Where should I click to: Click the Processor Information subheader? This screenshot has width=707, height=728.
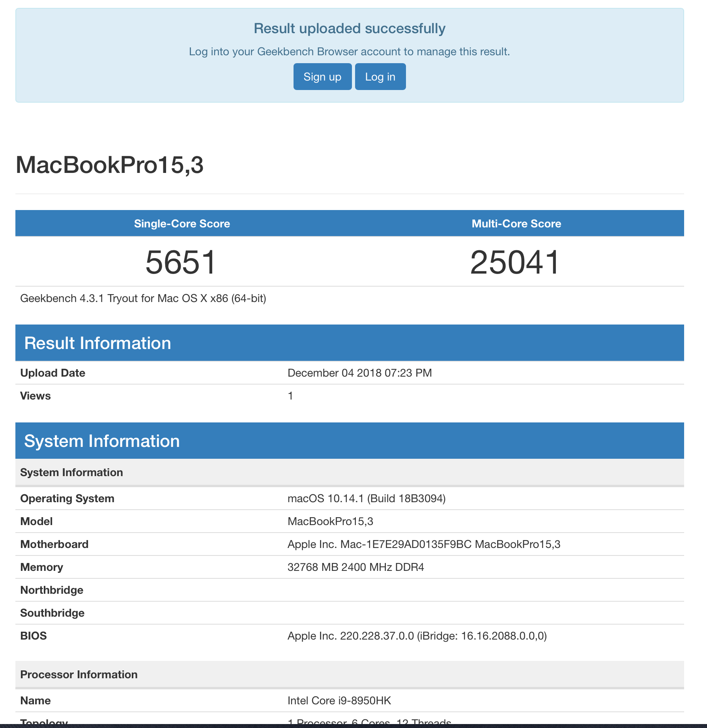tap(350, 674)
